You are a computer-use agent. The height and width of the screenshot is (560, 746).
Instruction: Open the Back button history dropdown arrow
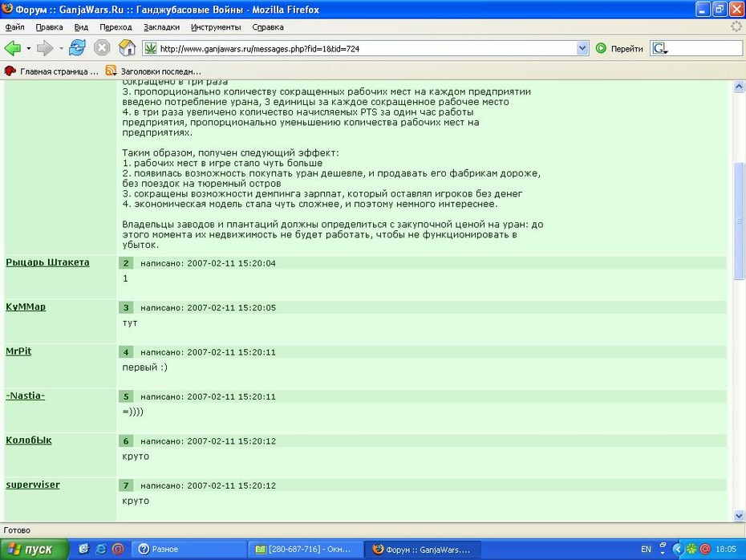(x=29, y=48)
